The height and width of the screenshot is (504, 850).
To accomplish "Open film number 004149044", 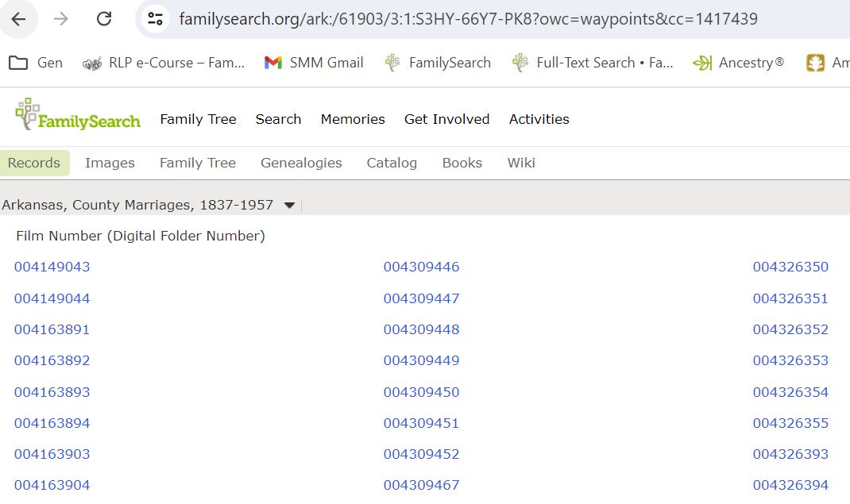I will coord(52,298).
